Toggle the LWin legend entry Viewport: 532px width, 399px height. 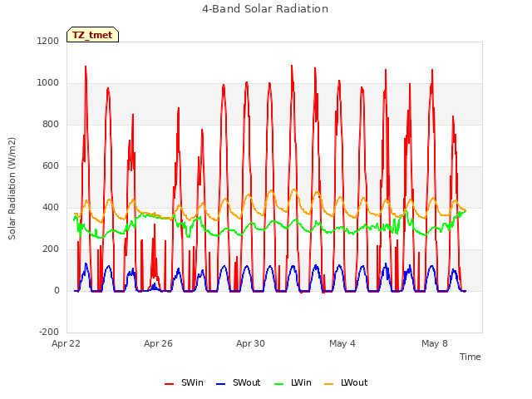pyautogui.click(x=293, y=382)
